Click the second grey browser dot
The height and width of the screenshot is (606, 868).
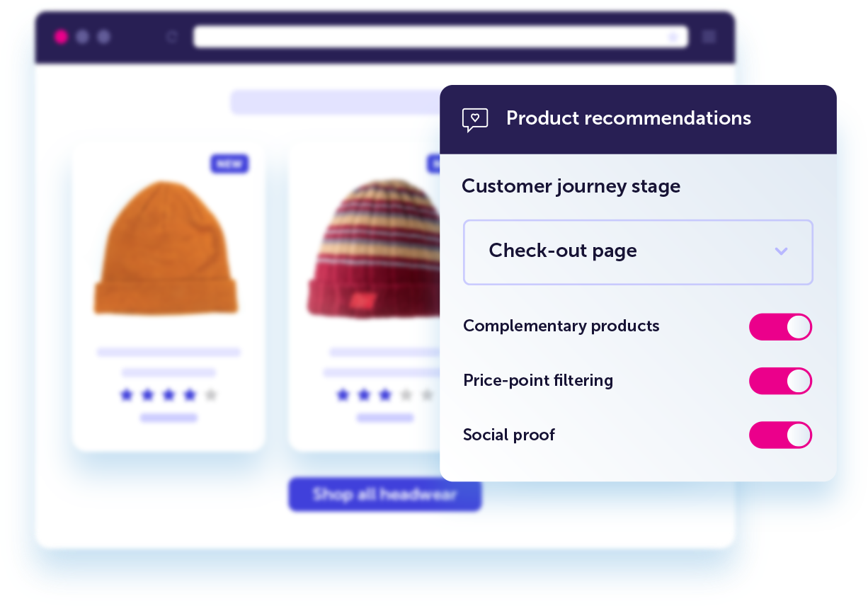click(x=103, y=36)
